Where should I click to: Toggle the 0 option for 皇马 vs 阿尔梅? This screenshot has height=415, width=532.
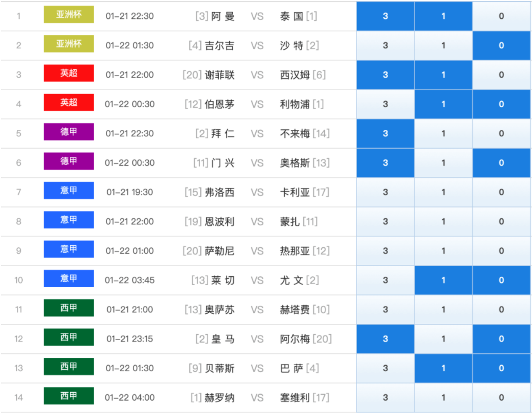click(x=501, y=339)
